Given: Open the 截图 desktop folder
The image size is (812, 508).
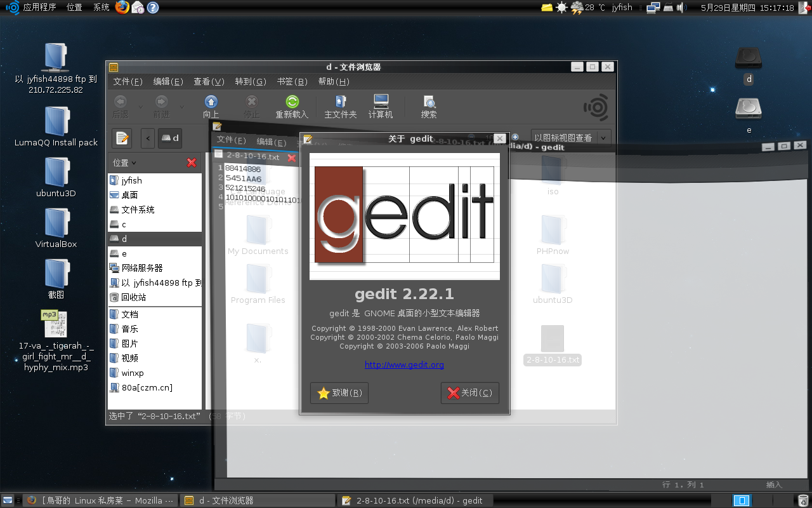Looking at the screenshot, I should coord(56,279).
